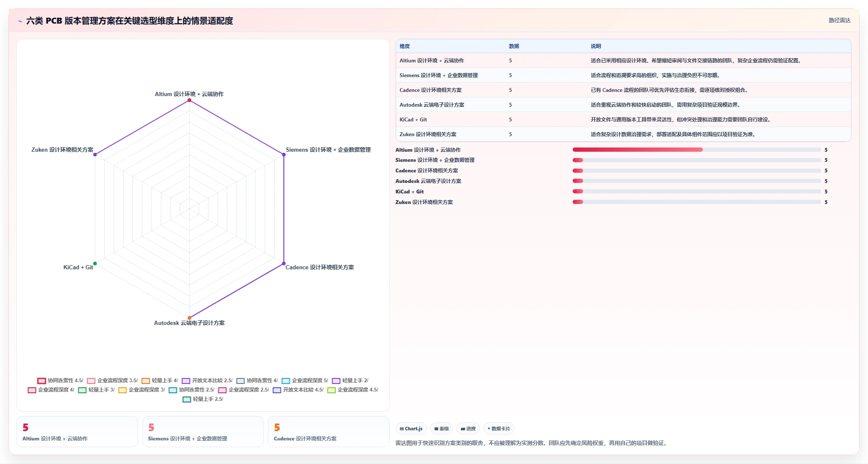Click the radar axis label Altium 设计环境 + 云端协作
The height and width of the screenshot is (464, 868).
189,94
